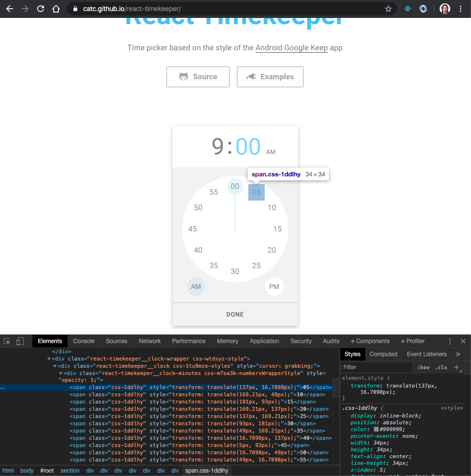
Task: Click the DONE button on the time picker
Action: pos(235,314)
